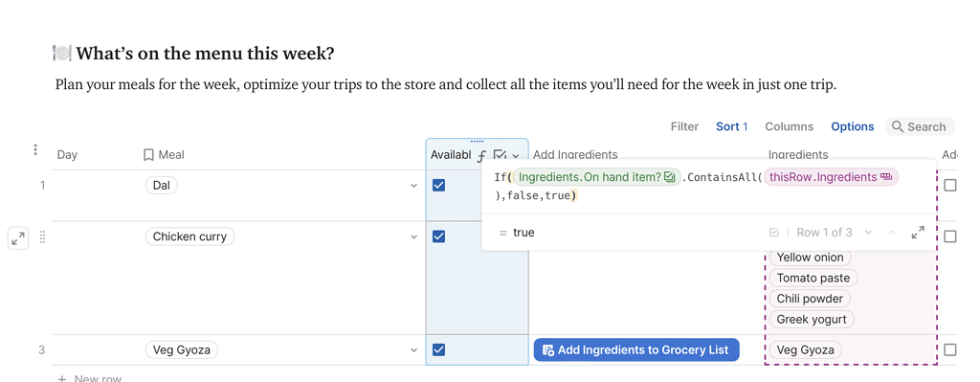
Task: Click Add Ingredients to Grocery List button
Action: pyautogui.click(x=636, y=350)
